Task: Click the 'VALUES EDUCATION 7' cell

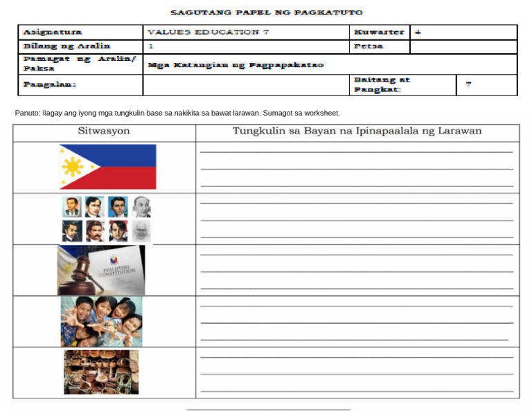Action: point(247,33)
